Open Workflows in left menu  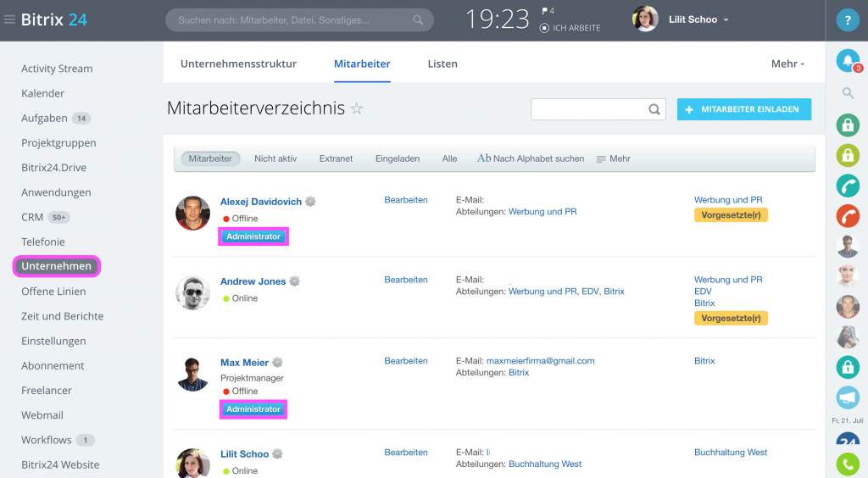(47, 440)
